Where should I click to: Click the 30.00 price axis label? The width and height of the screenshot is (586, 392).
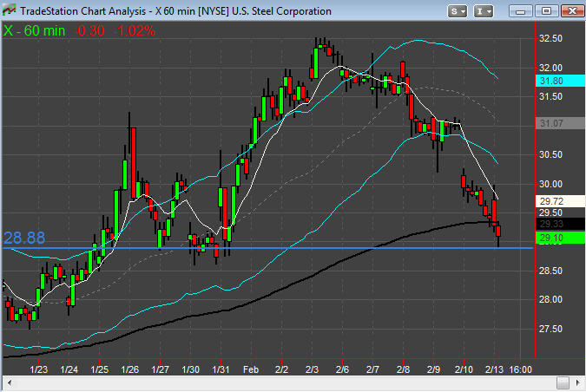click(550, 184)
